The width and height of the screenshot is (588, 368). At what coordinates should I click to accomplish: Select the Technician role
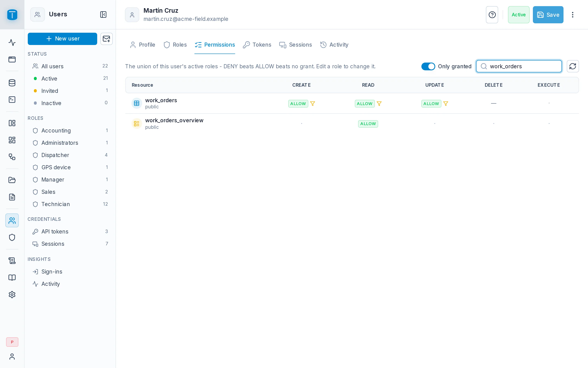click(x=70, y=204)
